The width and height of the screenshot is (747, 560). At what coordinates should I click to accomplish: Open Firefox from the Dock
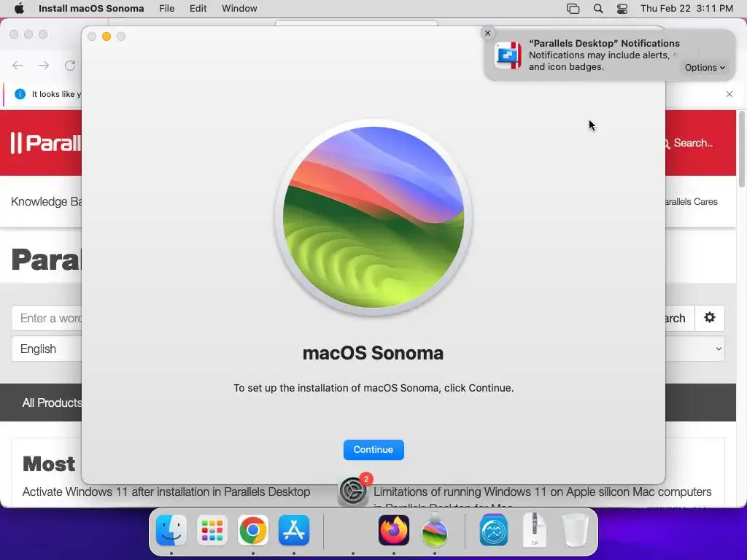[394, 530]
